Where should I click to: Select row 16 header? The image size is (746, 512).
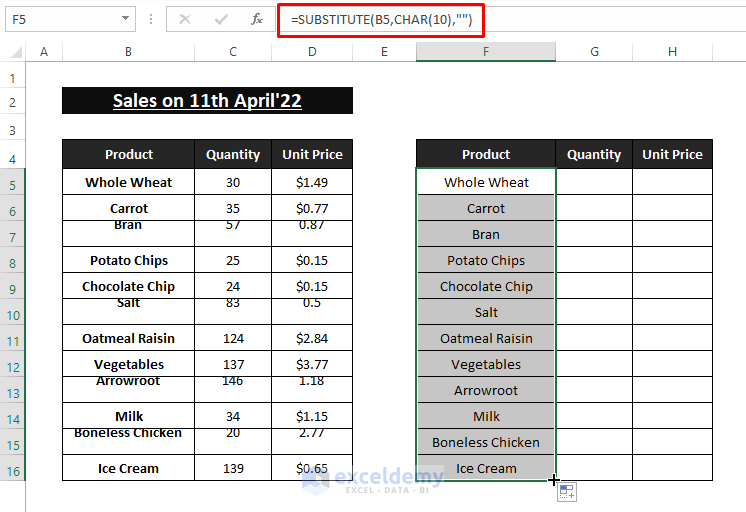point(13,469)
